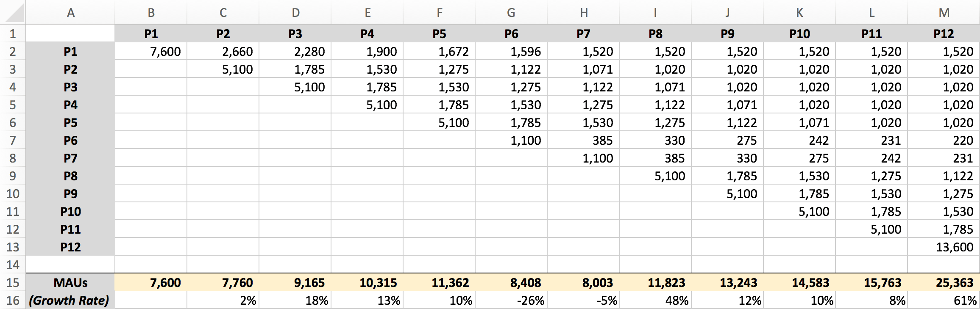Click cell with value 2,660

click(223, 51)
